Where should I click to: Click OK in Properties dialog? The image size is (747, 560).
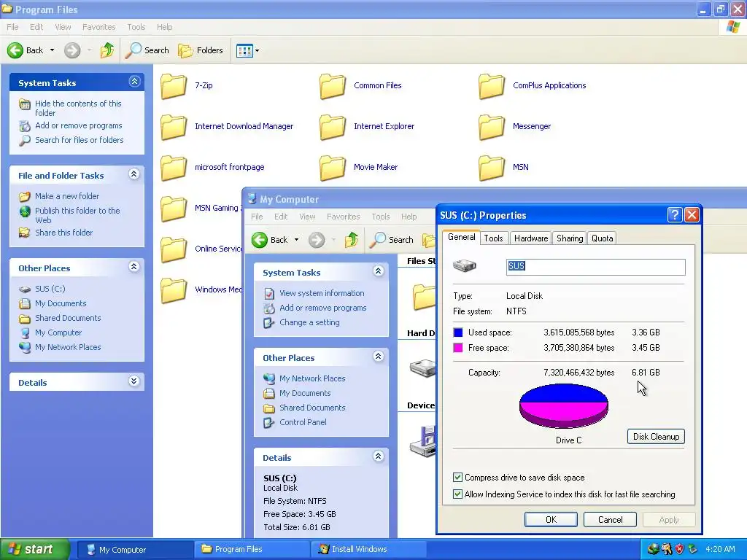pyautogui.click(x=551, y=519)
